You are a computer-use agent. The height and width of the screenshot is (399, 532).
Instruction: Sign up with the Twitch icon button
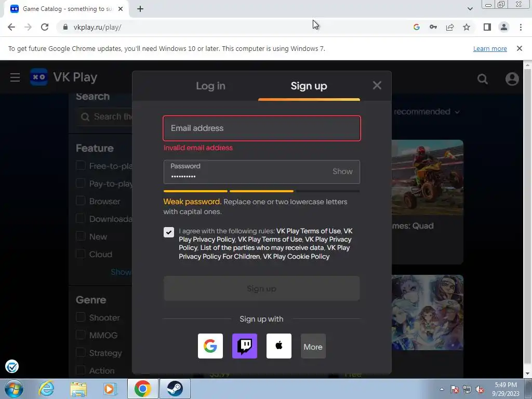(x=245, y=345)
